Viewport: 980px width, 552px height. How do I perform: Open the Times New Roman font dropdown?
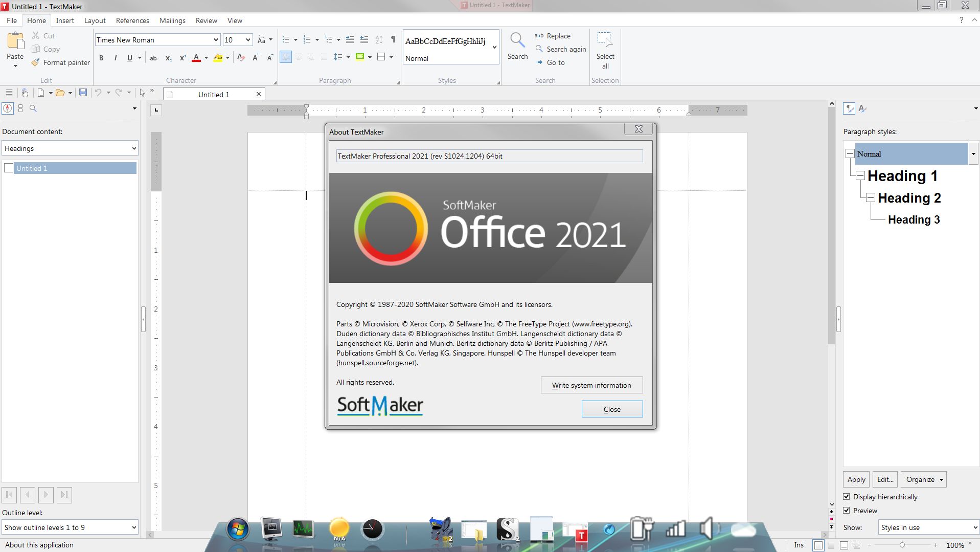pos(215,40)
